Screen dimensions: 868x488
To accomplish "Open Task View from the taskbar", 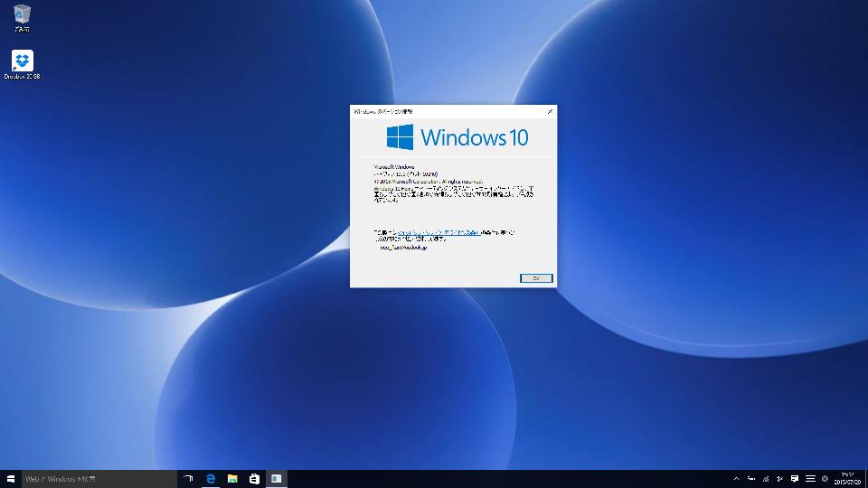I will (188, 479).
